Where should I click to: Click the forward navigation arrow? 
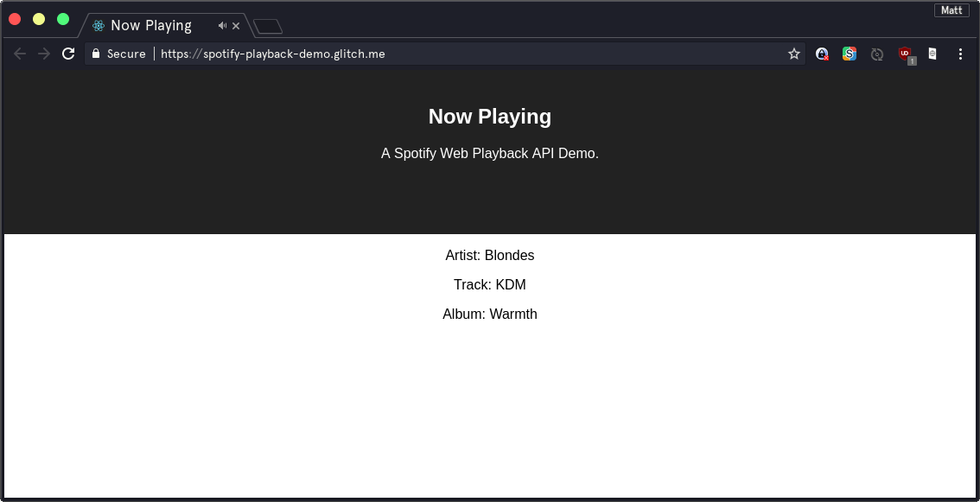(x=43, y=53)
